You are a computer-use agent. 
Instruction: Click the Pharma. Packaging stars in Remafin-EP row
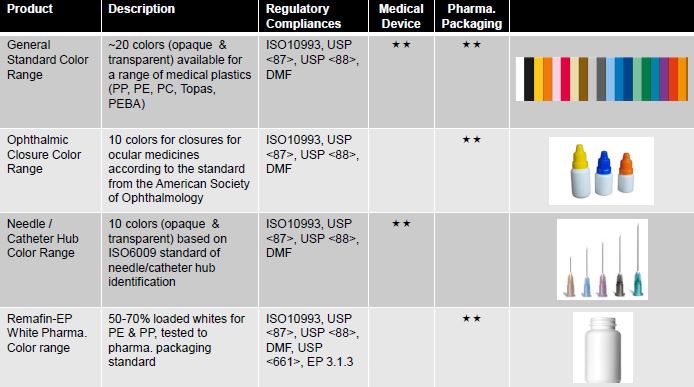[471, 318]
